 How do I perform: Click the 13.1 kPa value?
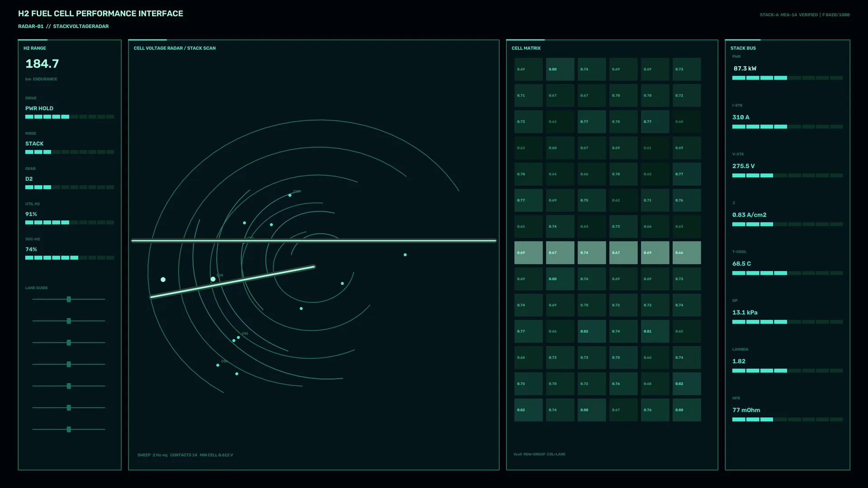(745, 313)
